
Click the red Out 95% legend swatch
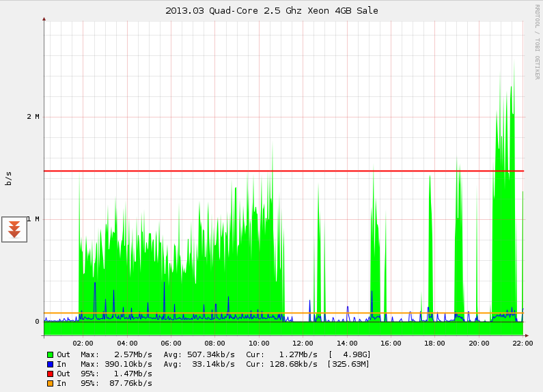click(x=51, y=374)
